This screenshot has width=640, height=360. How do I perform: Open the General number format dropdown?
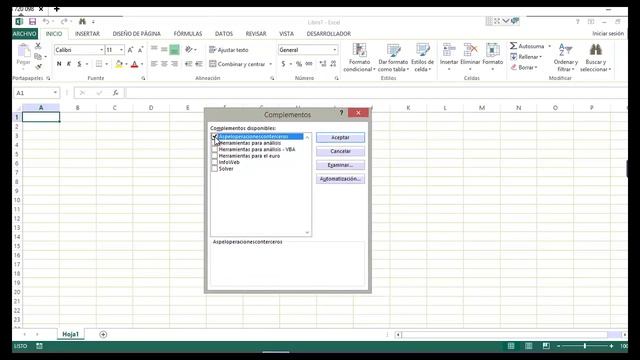point(335,50)
